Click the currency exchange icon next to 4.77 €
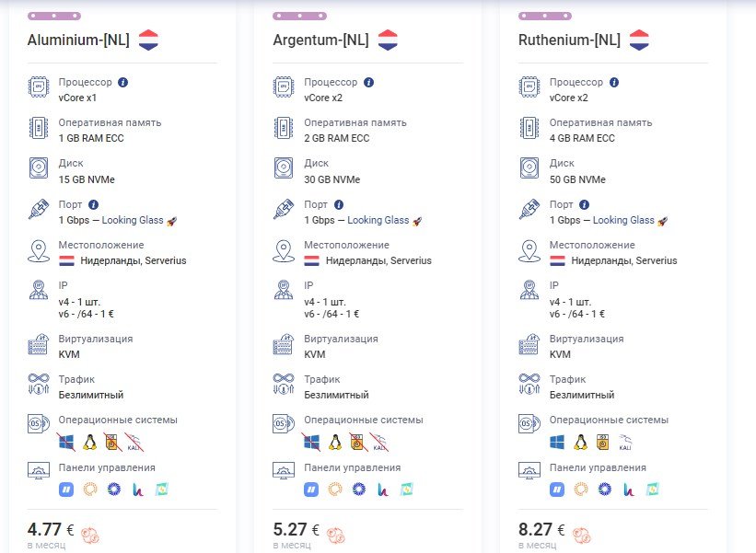756x553 pixels. click(x=90, y=535)
